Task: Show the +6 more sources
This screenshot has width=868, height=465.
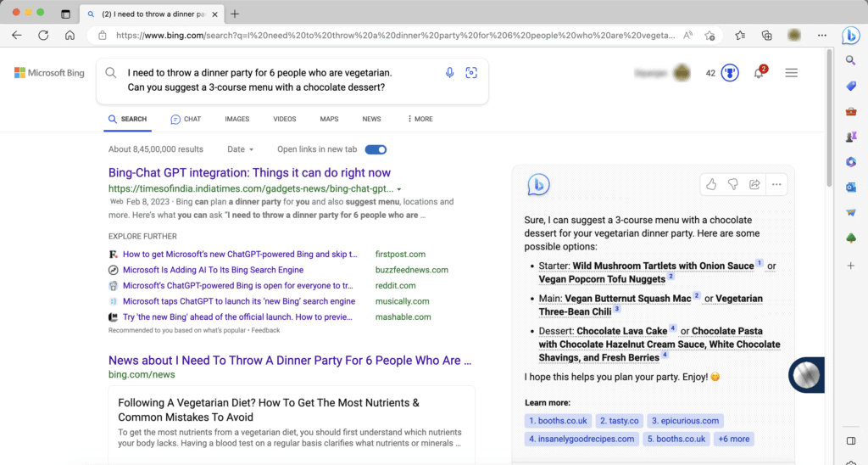Action: 733,439
